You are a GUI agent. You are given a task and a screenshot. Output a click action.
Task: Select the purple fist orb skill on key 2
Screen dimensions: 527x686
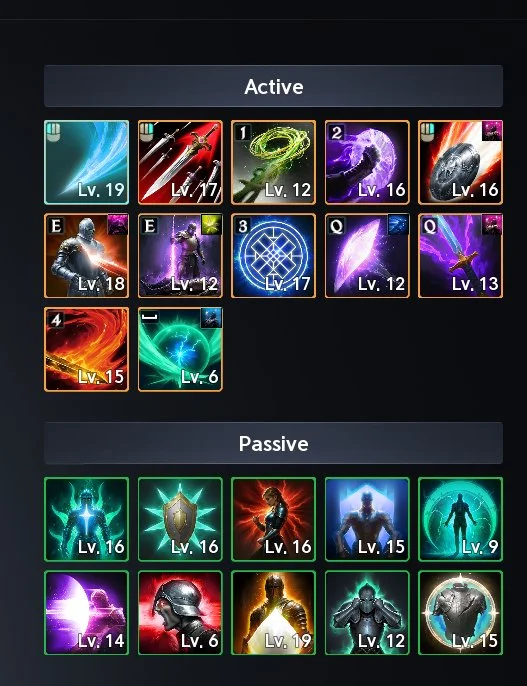[x=367, y=162]
